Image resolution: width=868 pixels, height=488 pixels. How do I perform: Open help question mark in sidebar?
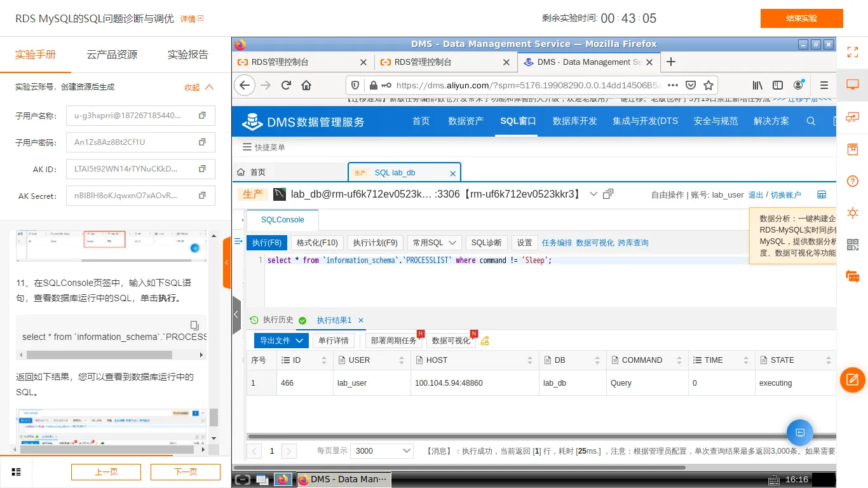pos(853,180)
